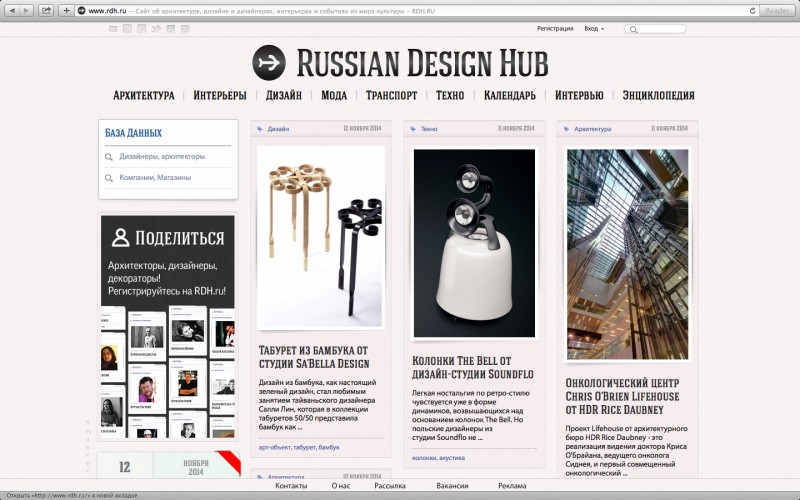This screenshot has width=800, height=500.
Task: Open the bamboo stool photo
Action: click(x=321, y=238)
